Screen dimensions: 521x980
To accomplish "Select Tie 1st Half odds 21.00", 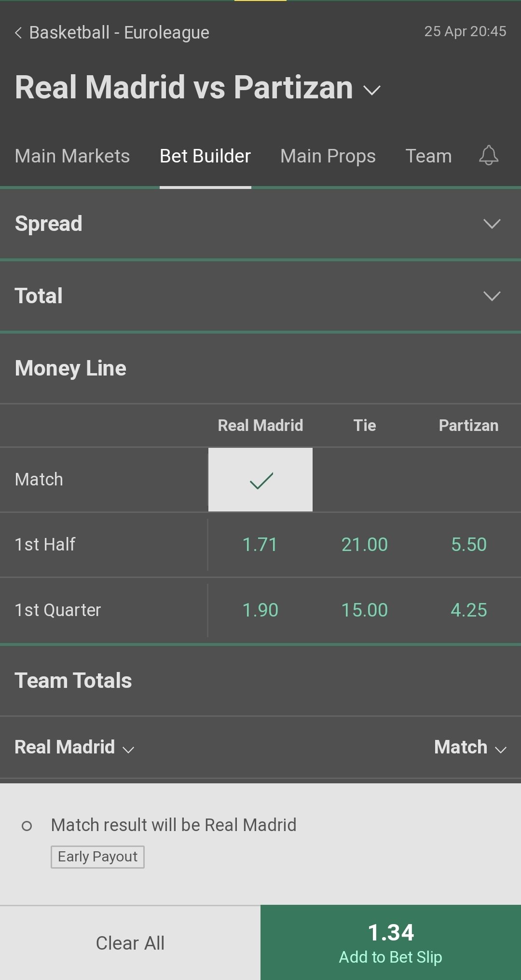I will point(365,545).
